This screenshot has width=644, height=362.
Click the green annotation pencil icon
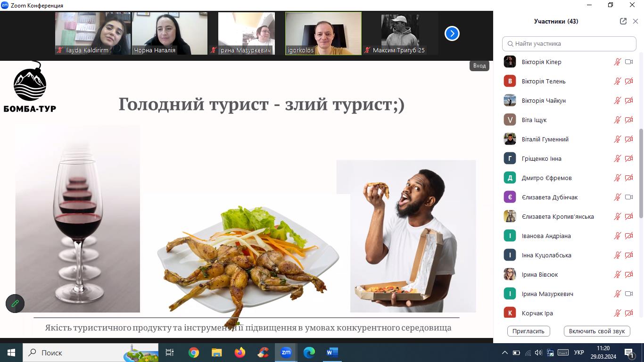pos(15,304)
